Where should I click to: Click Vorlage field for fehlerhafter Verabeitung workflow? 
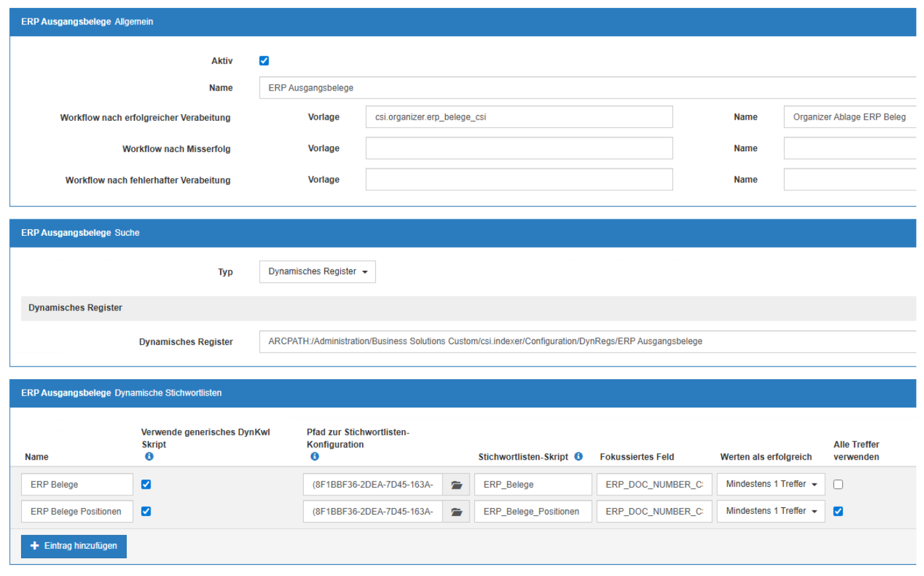click(519, 180)
